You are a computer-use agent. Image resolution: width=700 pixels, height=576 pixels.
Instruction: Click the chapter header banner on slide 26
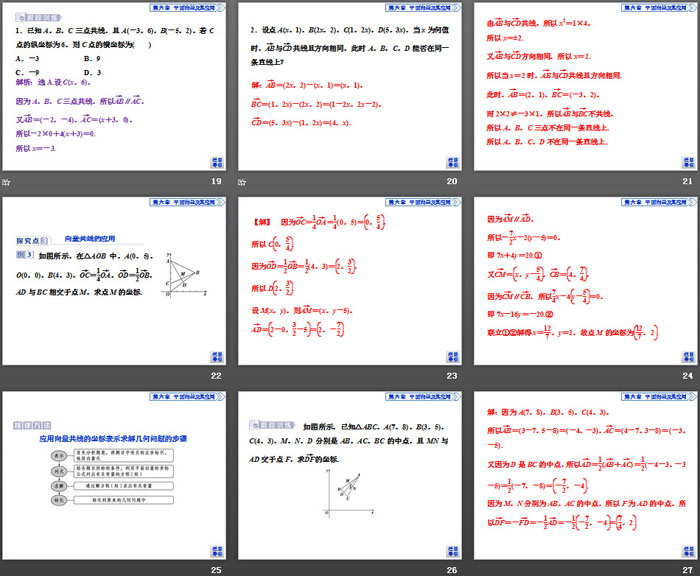(x=423, y=397)
